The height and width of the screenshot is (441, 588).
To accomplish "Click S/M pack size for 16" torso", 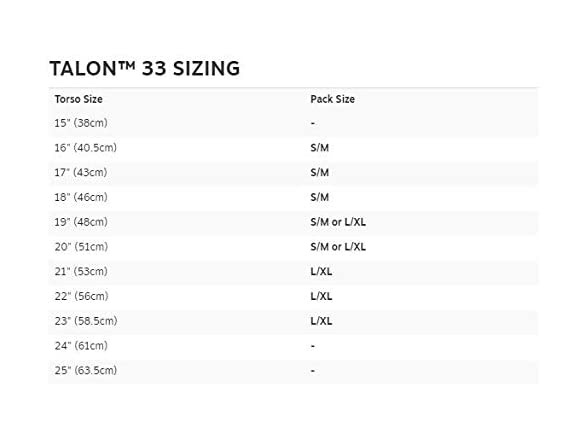I will [320, 148].
